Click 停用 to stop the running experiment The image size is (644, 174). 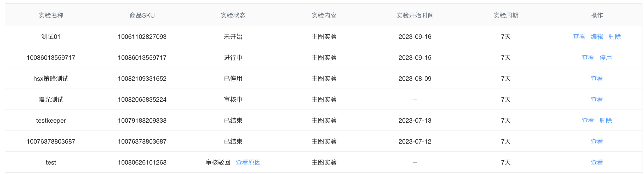(606, 58)
